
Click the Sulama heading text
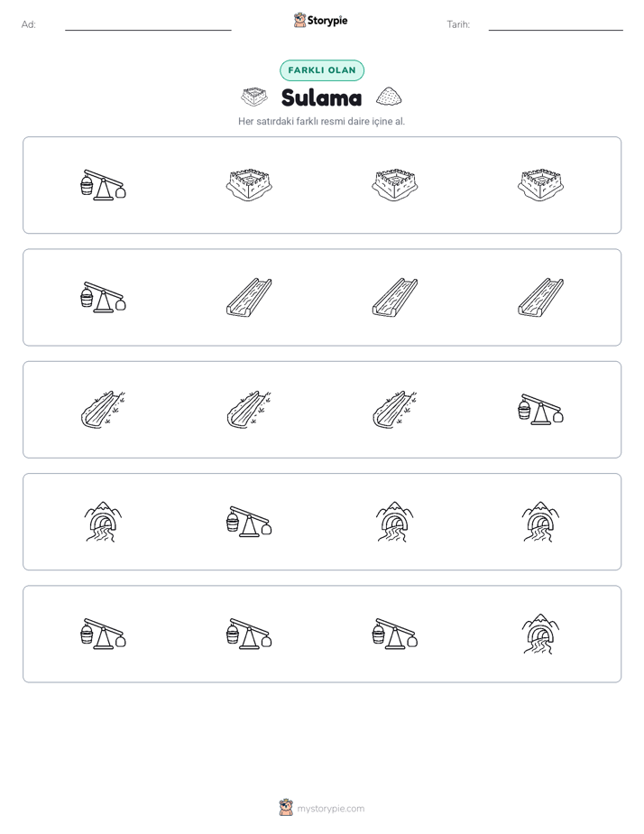321,97
